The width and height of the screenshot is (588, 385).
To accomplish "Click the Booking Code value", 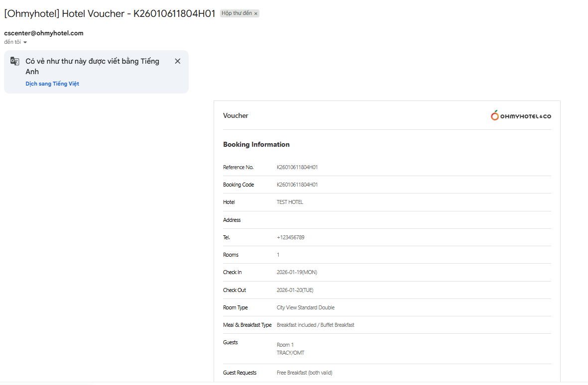I will point(297,185).
